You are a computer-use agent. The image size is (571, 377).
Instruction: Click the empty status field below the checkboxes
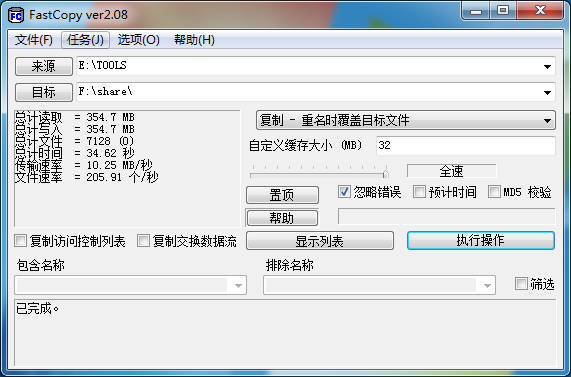(x=446, y=216)
